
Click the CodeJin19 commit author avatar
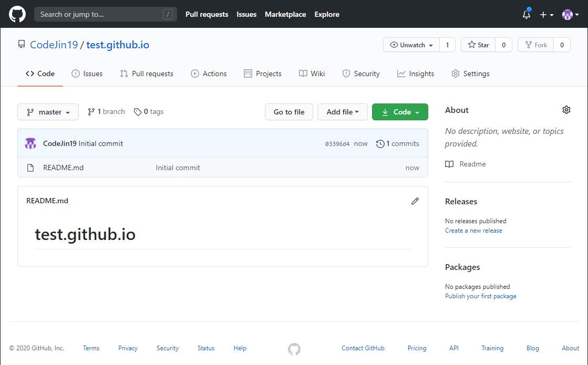point(30,143)
